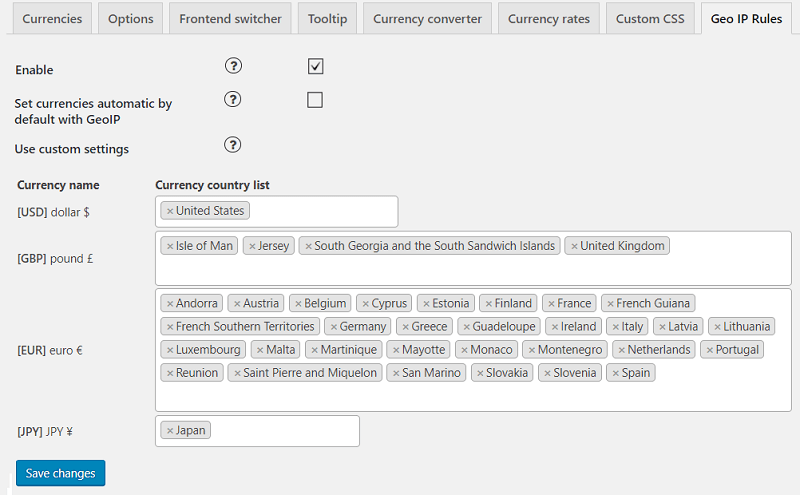
Task: Remove Germany from the EUR country list
Action: tap(334, 326)
